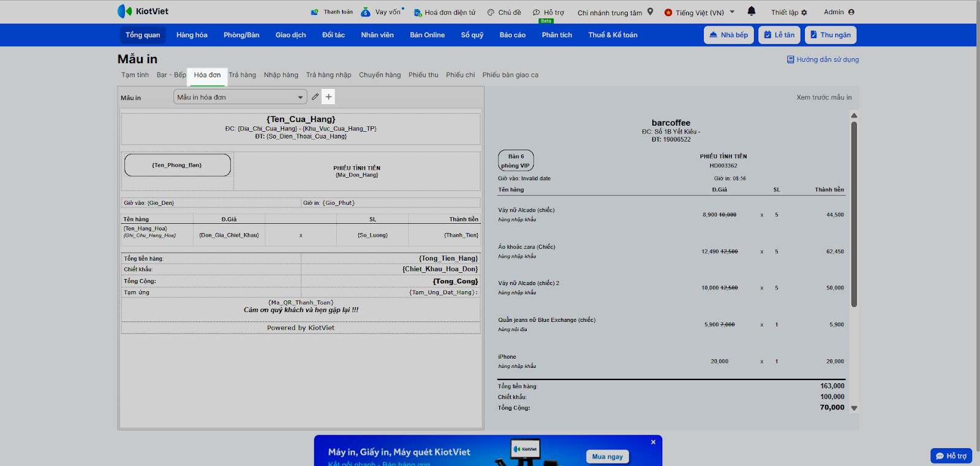Switch to the Trả hàng nhập tab
The image size is (980, 466).
point(329,75)
